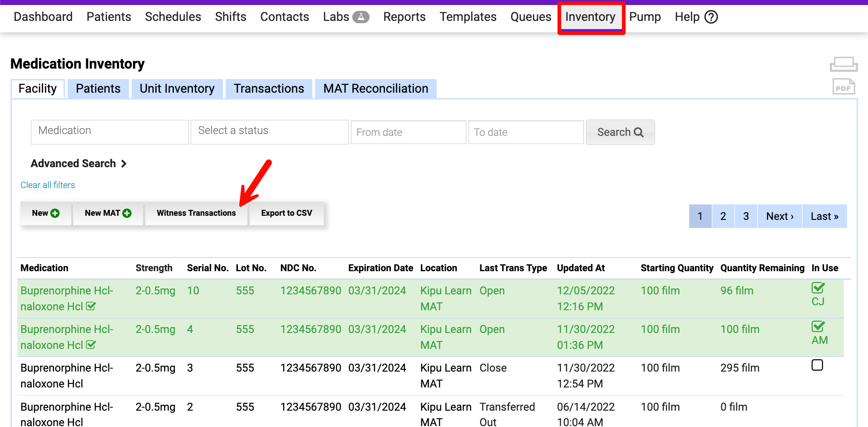Click the Witness Transactions button

coord(196,213)
